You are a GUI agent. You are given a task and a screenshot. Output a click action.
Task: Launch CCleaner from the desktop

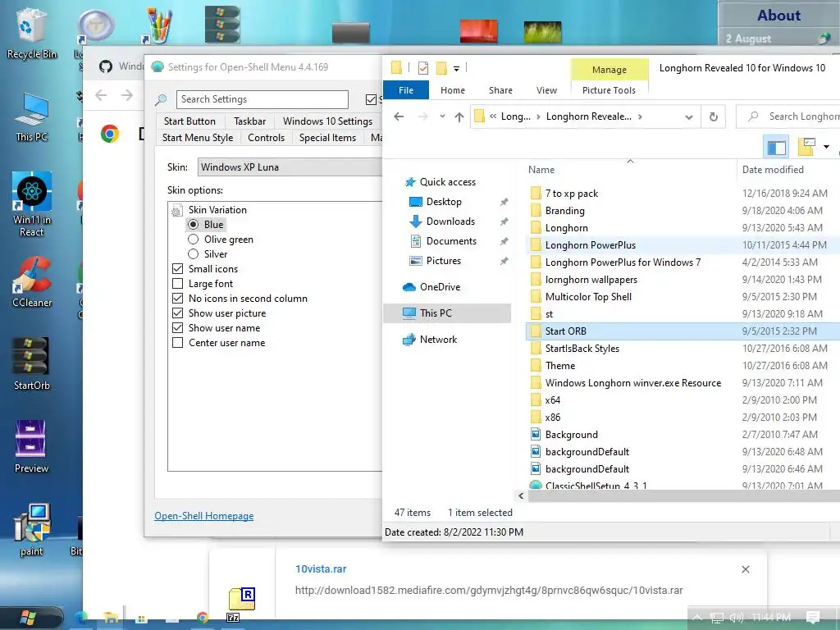point(32,282)
